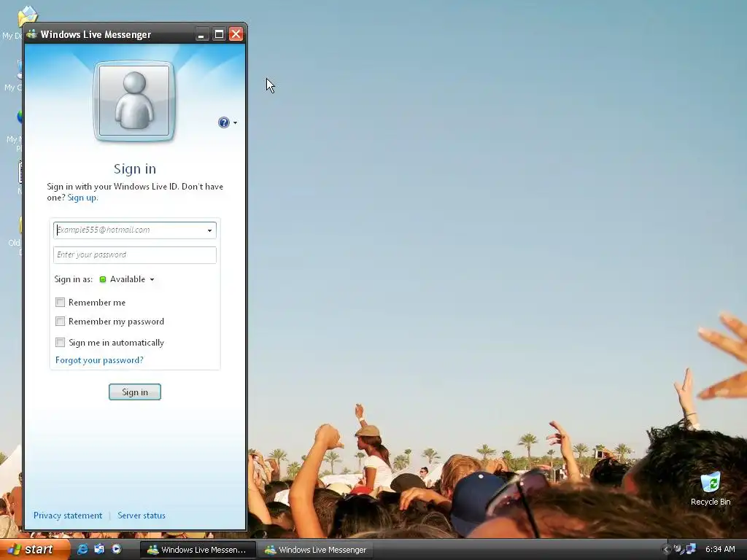Open the Server status link
This screenshot has width=747, height=560.
(x=142, y=516)
